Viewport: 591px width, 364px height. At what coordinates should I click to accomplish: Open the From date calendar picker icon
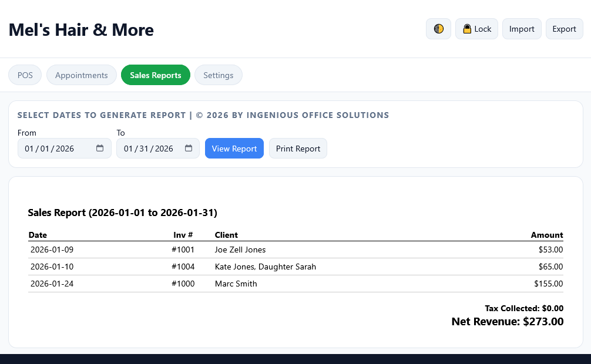pos(99,148)
